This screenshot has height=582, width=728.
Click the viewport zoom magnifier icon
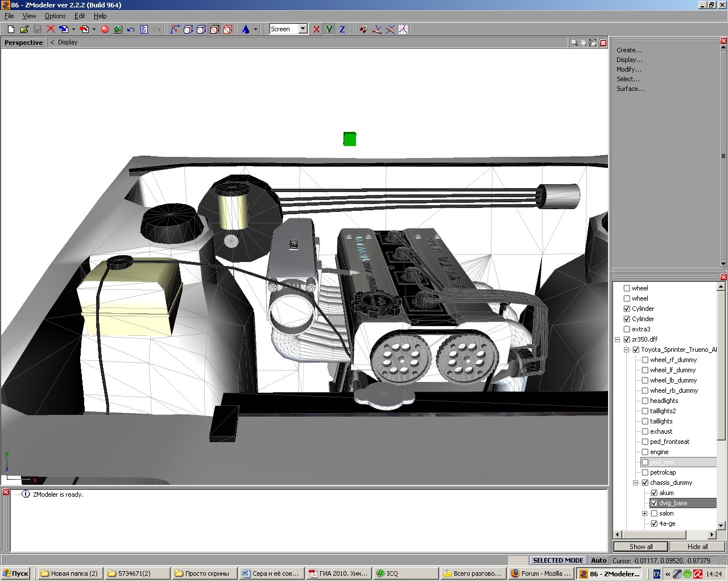(x=574, y=43)
